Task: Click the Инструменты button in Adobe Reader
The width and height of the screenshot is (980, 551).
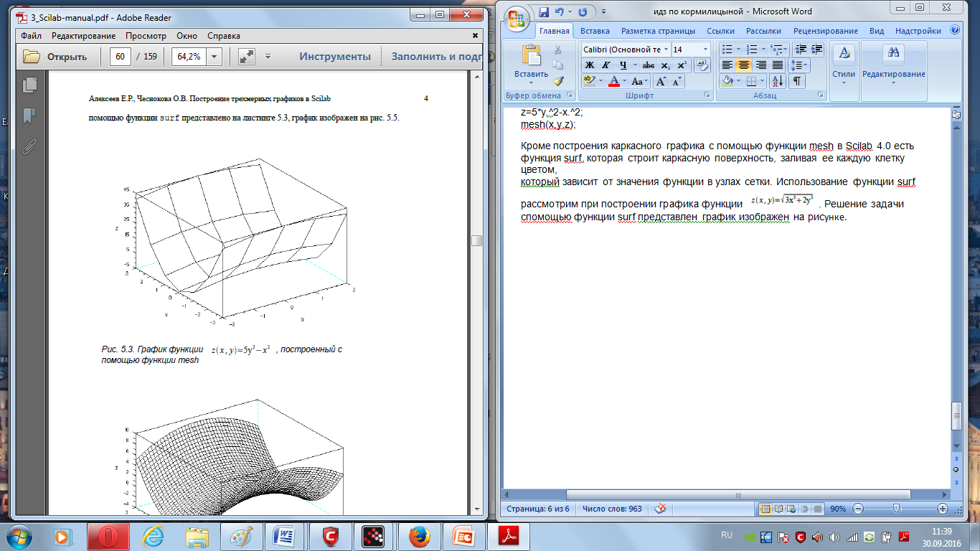Action: pos(335,57)
